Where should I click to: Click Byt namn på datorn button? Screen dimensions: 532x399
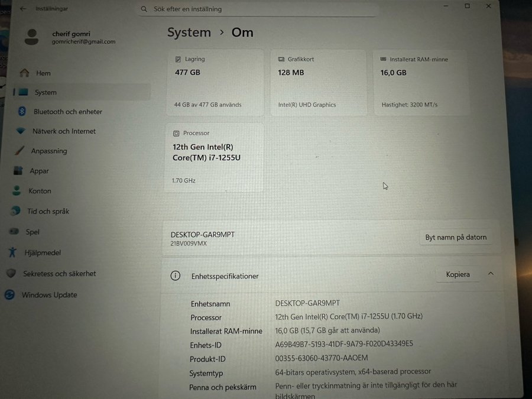(x=456, y=238)
